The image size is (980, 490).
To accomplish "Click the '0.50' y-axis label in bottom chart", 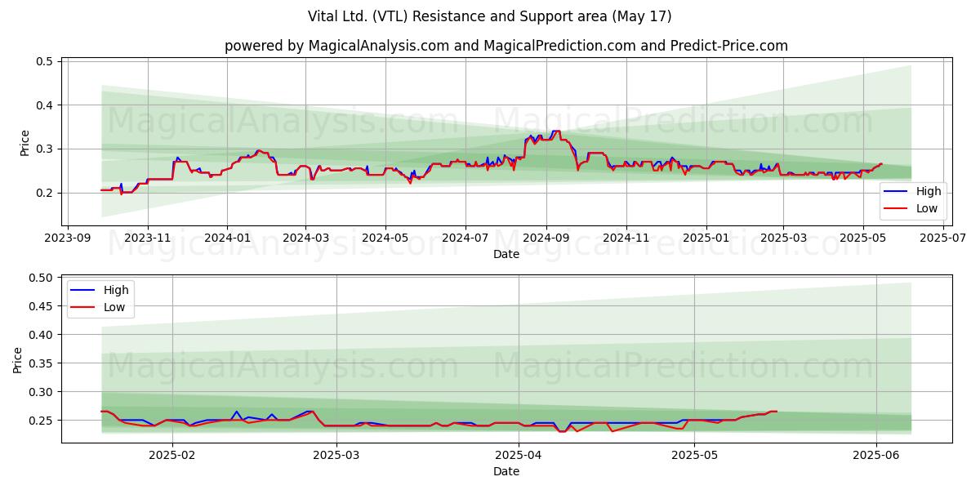I will [x=42, y=278].
